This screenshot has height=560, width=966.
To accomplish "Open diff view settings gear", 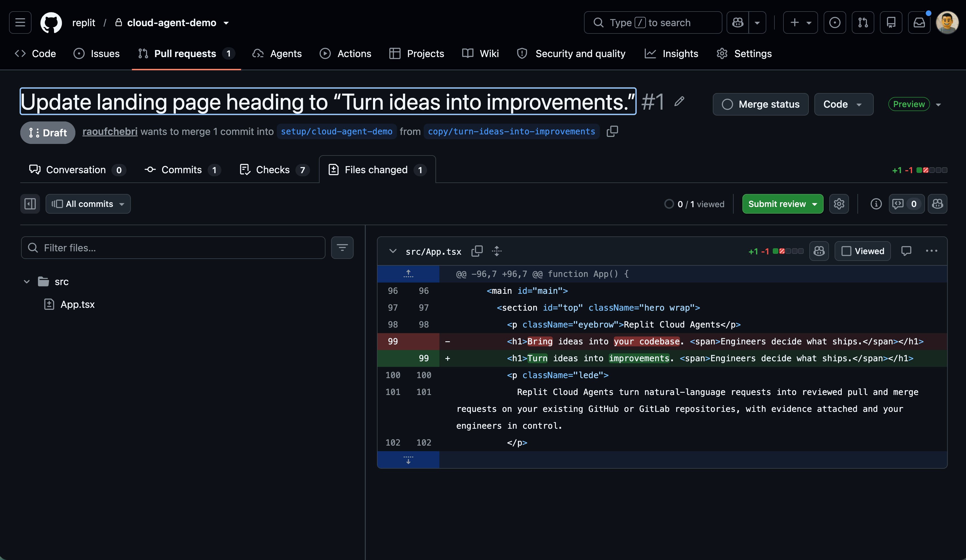I will pos(839,204).
